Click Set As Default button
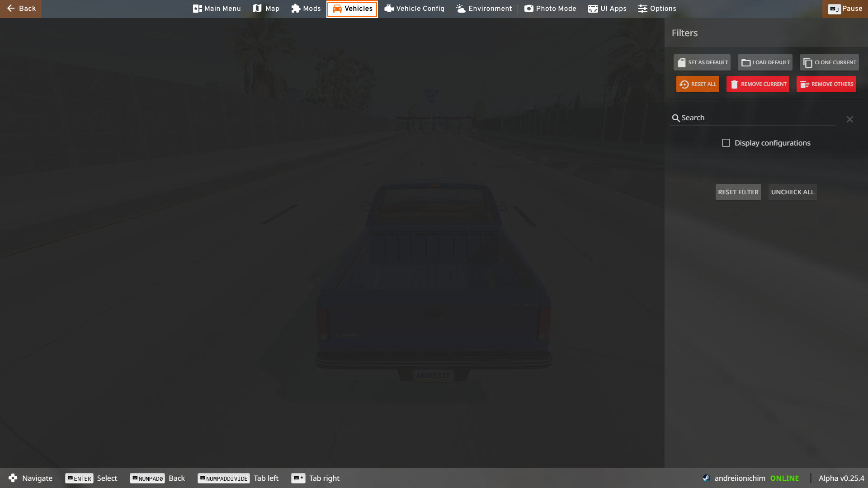The height and width of the screenshot is (488, 868). point(702,62)
